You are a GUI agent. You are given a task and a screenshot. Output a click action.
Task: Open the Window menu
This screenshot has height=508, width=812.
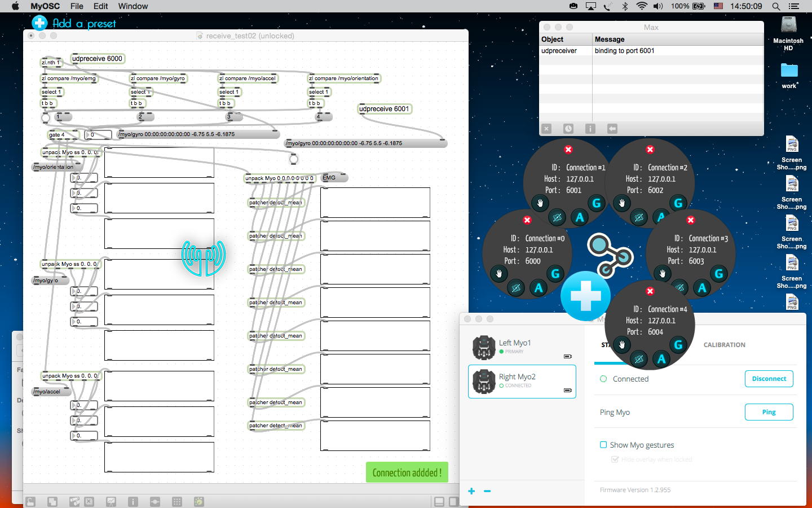pos(133,6)
